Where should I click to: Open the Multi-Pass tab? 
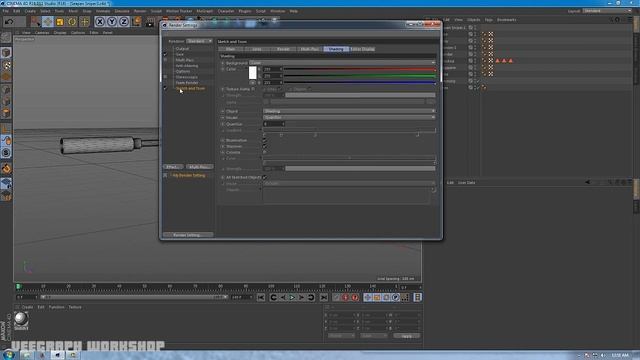pyautogui.click(x=310, y=49)
